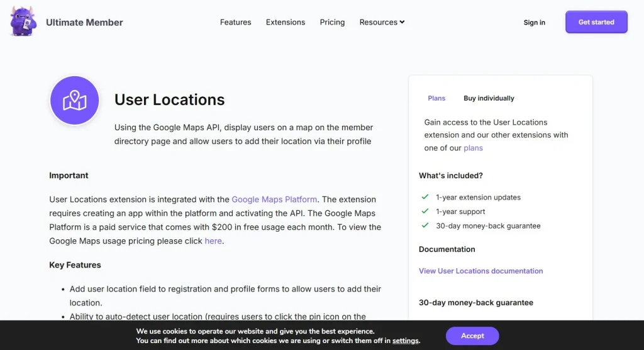644x350 pixels.
Task: Click the checkmark beside 30-day money-back guarantee
Action: pyautogui.click(x=425, y=225)
